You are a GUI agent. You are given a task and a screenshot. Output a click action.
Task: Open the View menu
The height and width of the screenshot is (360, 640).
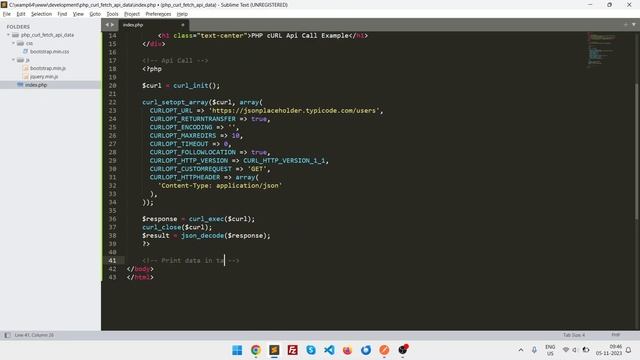tap(78, 14)
